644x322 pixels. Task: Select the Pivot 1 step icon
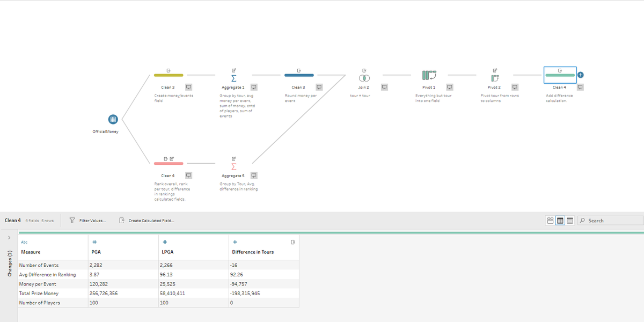click(429, 76)
